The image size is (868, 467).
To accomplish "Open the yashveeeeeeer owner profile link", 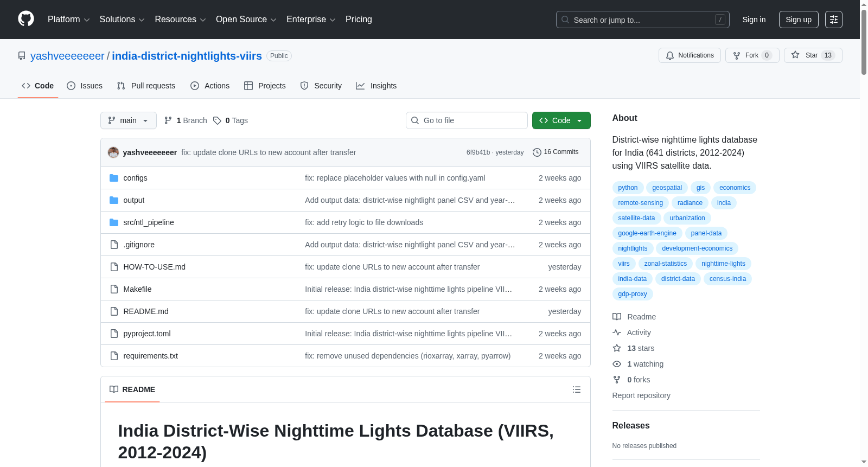I will (67, 56).
